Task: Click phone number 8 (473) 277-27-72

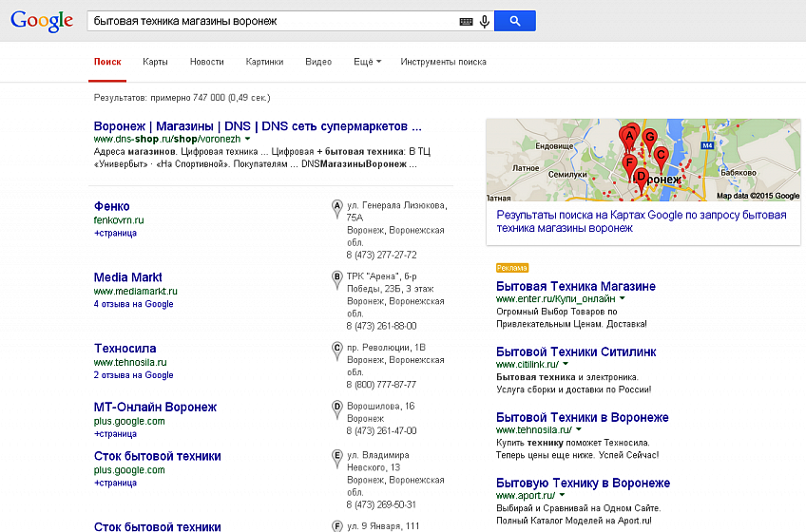Action: [x=381, y=255]
